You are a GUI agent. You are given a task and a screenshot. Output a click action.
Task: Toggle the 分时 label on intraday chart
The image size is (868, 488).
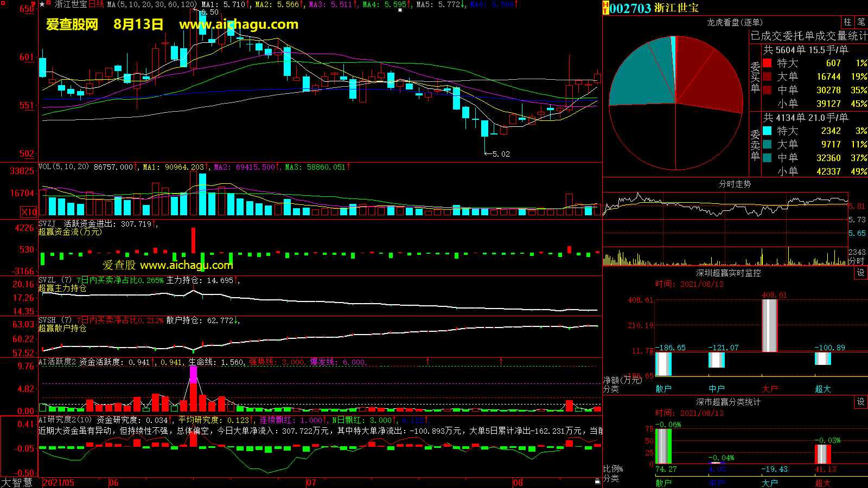856,261
